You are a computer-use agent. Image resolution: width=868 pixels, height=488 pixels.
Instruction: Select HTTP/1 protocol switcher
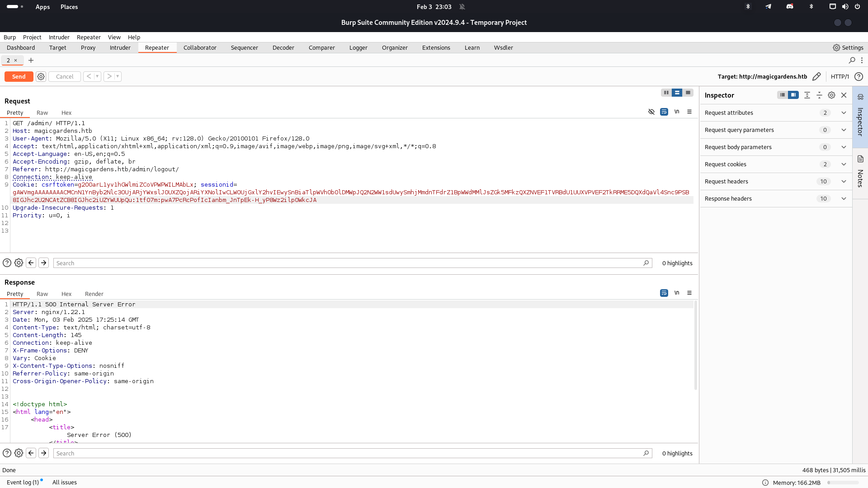840,76
